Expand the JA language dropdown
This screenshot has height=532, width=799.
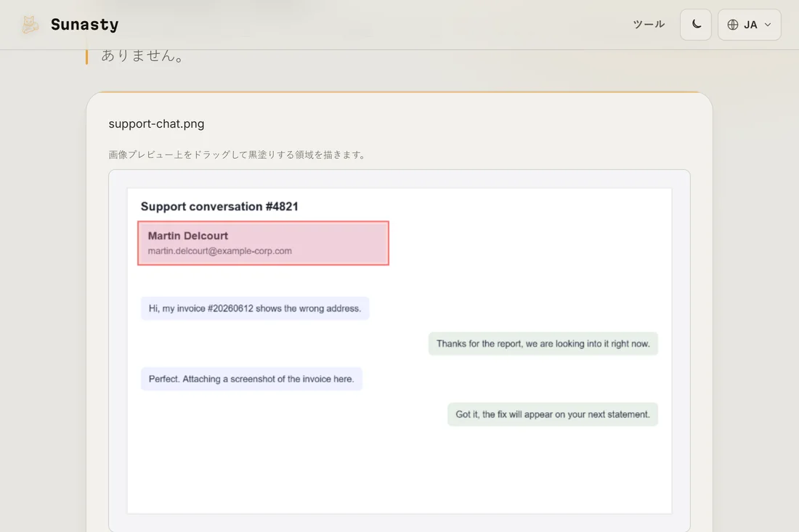(x=749, y=25)
